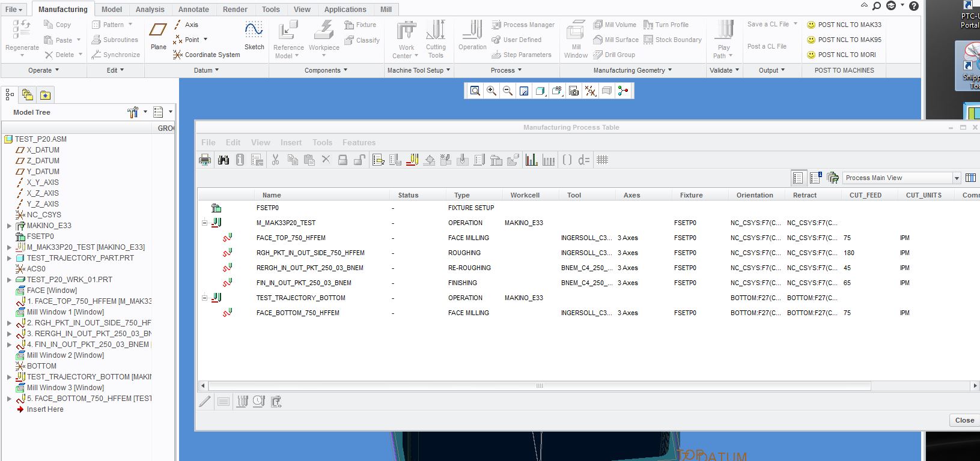
Task: Click the column setup icon beside Process Main View
Action: click(970, 178)
